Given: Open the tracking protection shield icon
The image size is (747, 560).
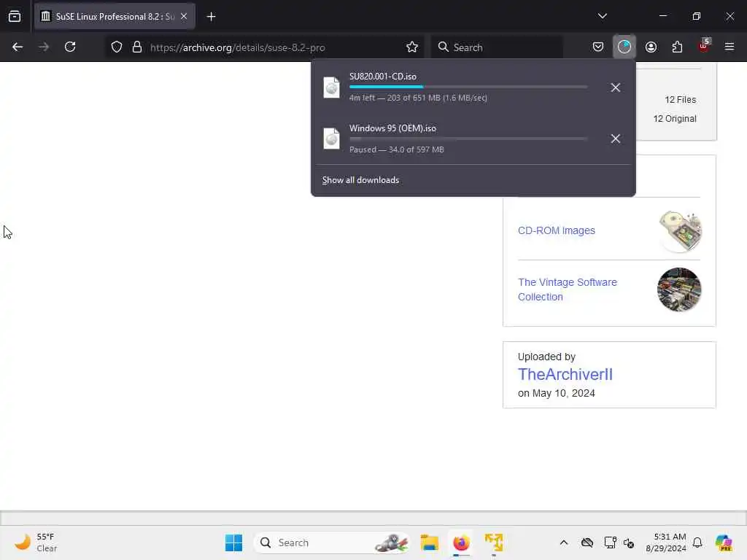Looking at the screenshot, I should click(x=117, y=47).
